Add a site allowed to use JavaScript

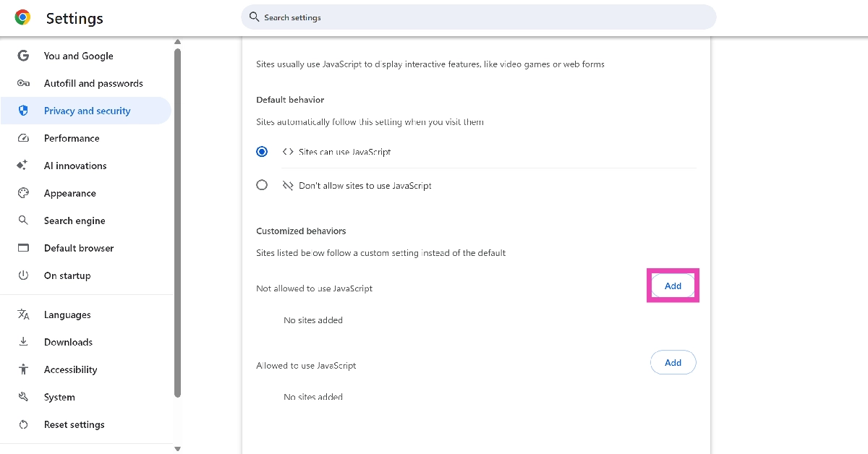click(673, 362)
